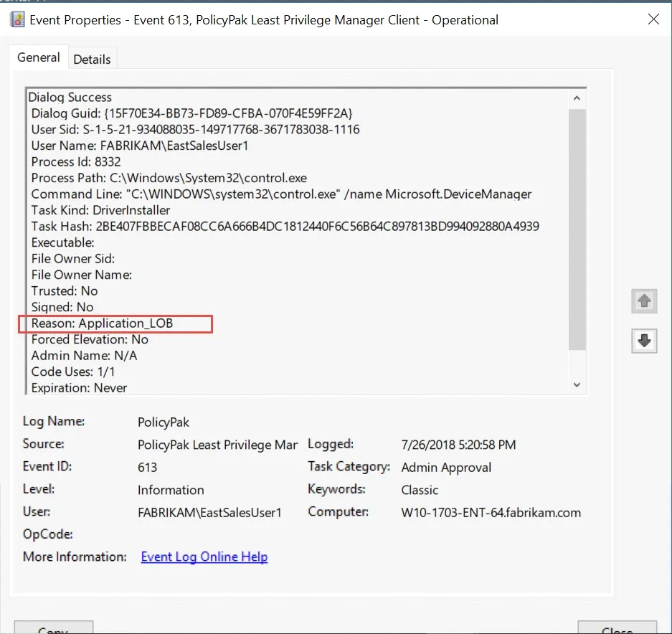This screenshot has height=634, width=672.
Task: Click the scrollbar up arrow in event description
Action: [x=577, y=97]
